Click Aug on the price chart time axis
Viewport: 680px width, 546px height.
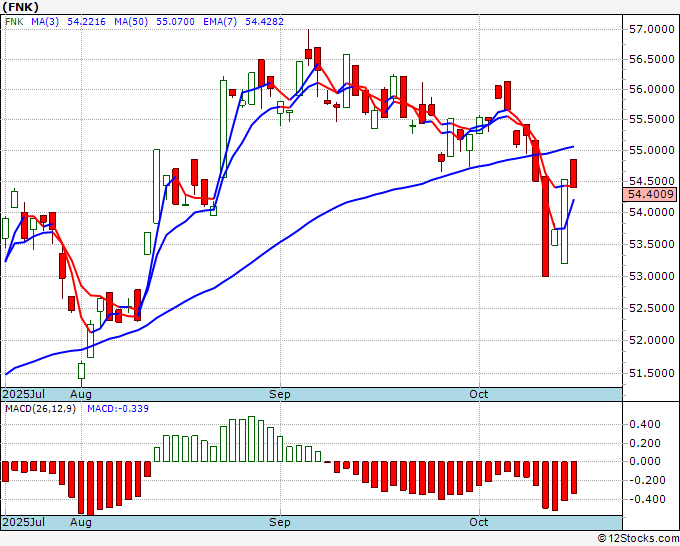[81, 394]
